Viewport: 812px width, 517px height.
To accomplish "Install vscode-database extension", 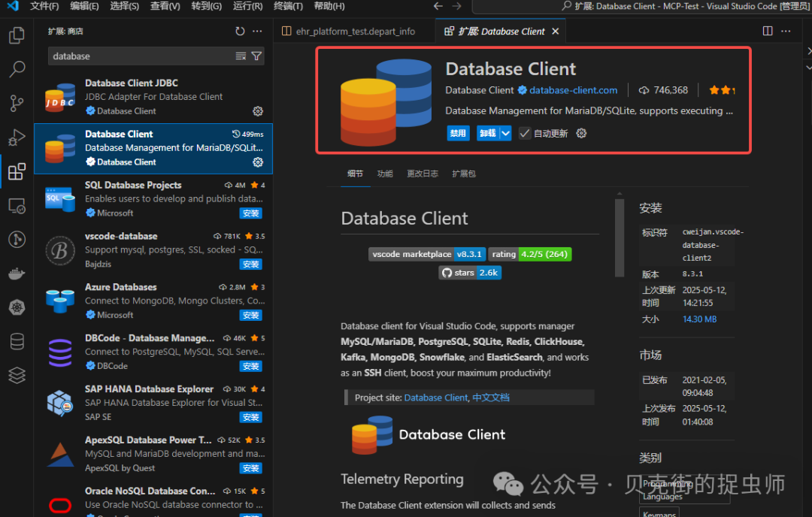I will (250, 265).
